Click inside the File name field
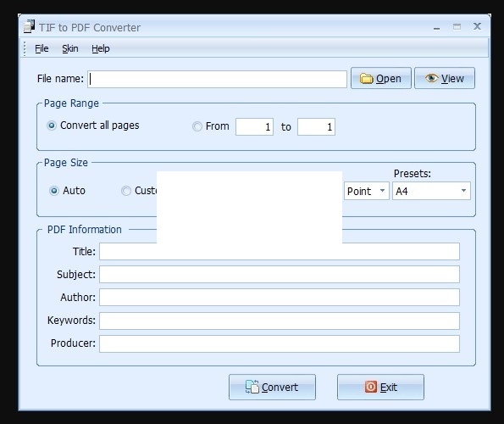The image size is (504, 424). (x=218, y=79)
